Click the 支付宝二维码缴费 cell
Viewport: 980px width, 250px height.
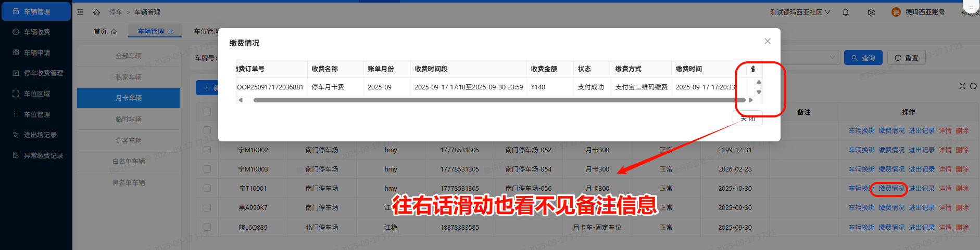tap(641, 87)
